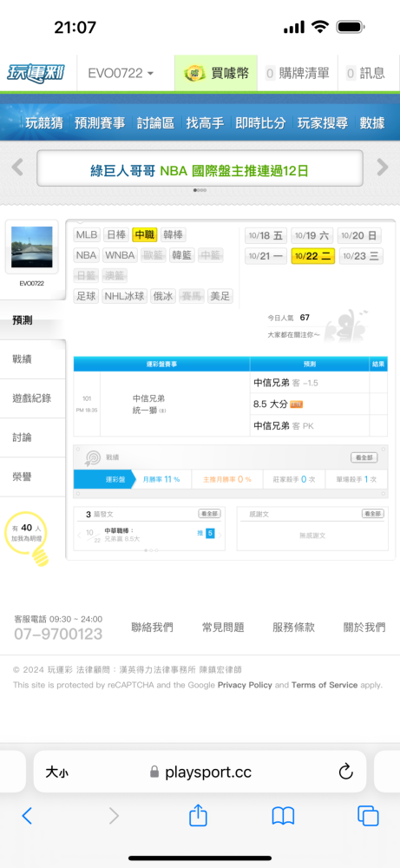Open 玩家搜尋 in navigation bar
The width and height of the screenshot is (400, 868).
[323, 123]
